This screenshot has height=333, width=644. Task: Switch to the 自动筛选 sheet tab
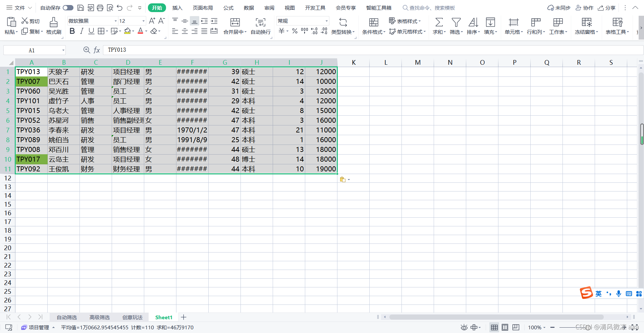[x=67, y=317]
